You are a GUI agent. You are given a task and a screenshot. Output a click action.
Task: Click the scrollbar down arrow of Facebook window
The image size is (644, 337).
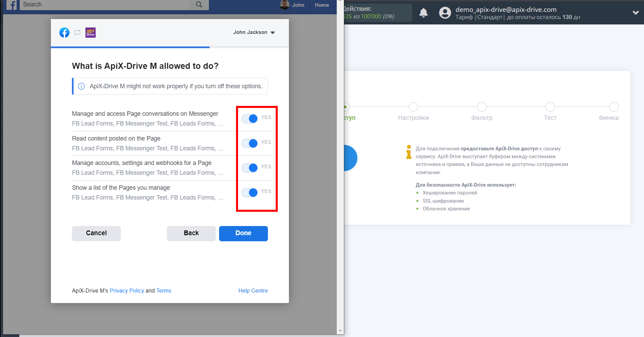(340, 331)
